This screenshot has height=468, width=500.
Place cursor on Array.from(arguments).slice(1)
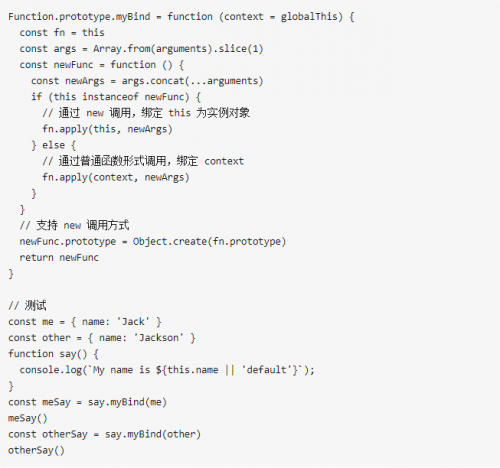point(178,49)
